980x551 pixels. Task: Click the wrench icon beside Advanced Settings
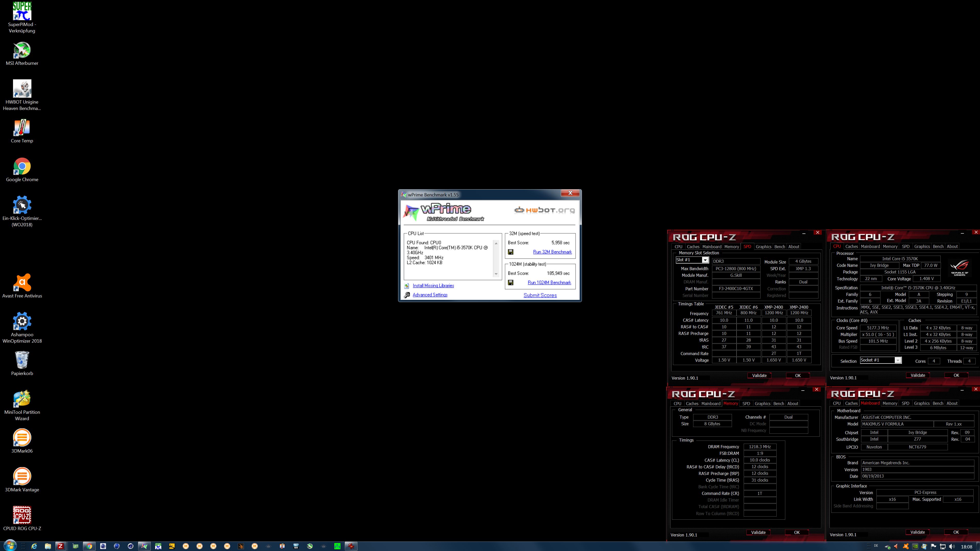[x=407, y=295]
